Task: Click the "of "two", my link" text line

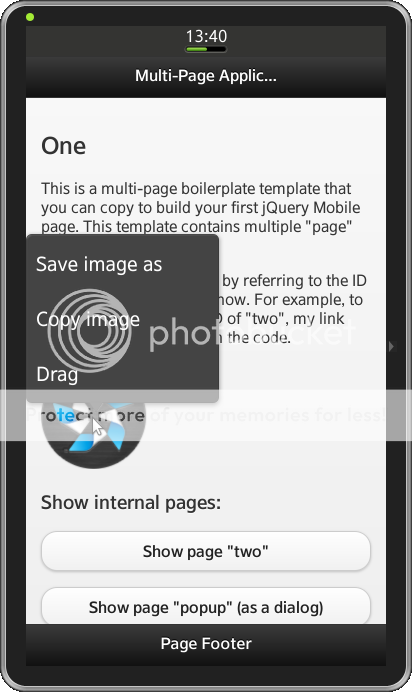Action: point(285,318)
